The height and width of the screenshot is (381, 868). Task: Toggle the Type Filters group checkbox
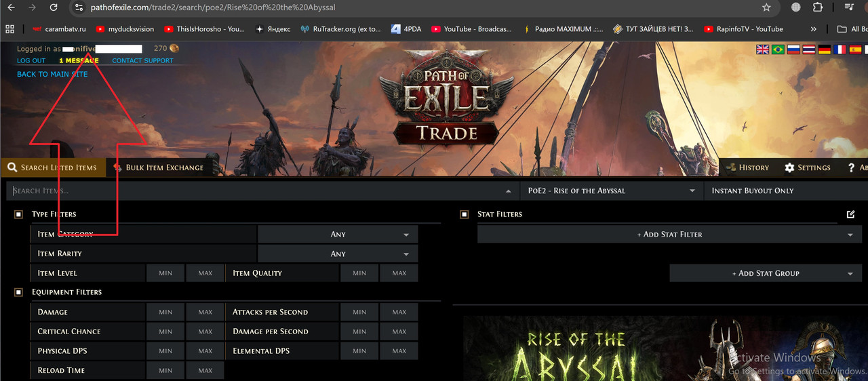(x=18, y=214)
